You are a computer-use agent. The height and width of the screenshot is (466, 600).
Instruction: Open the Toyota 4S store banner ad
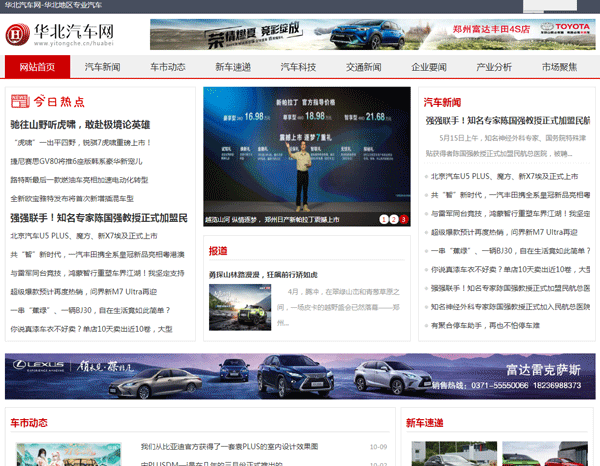pyautogui.click(x=372, y=34)
